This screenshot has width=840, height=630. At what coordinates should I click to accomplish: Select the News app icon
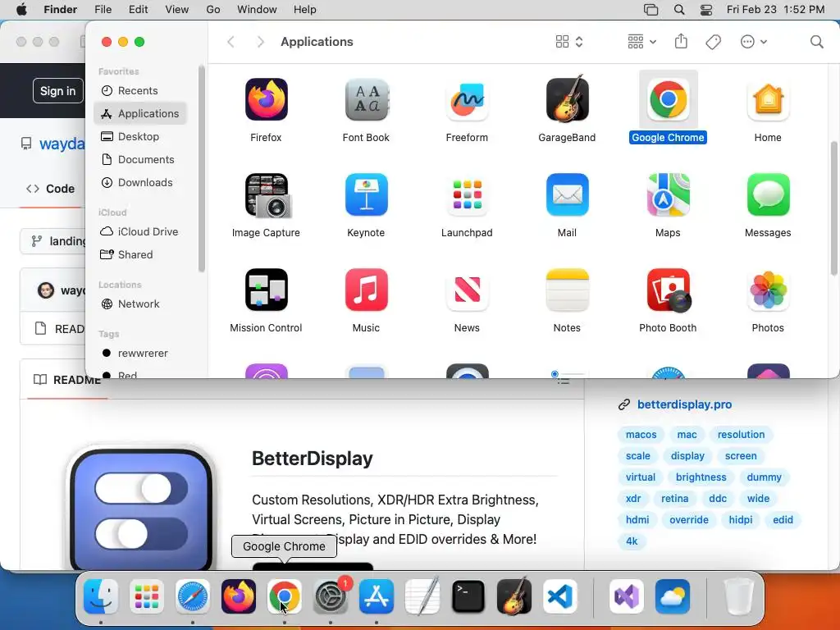pyautogui.click(x=467, y=290)
